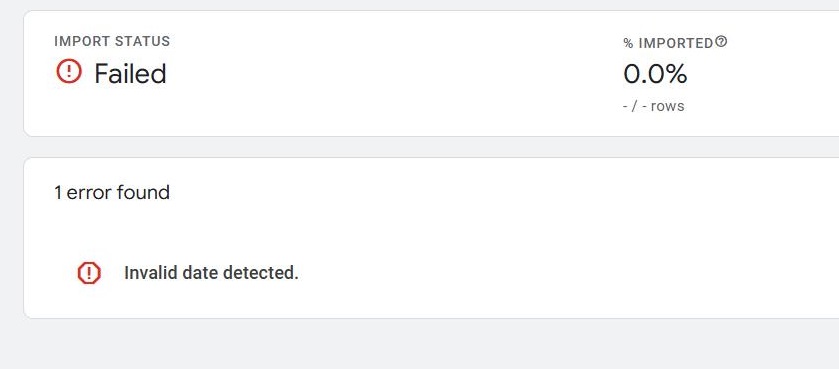
Task: Click the word "rows" under 0.0%
Action: pos(667,106)
